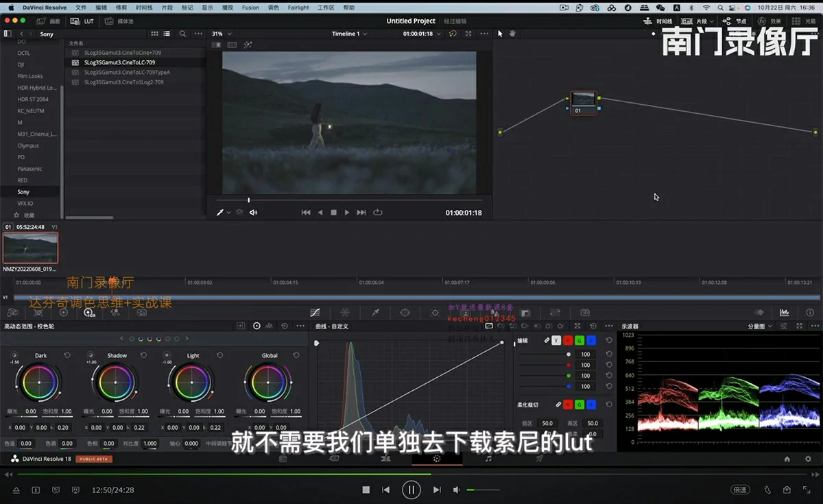The image size is (823, 504).
Task: Open the 画廊 gallery panel
Action: click(x=47, y=21)
